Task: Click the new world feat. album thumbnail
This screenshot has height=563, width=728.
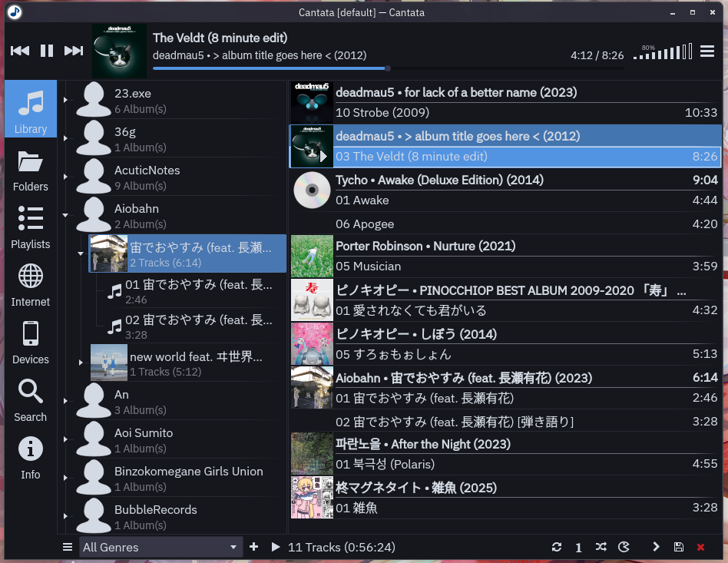Action: pos(108,363)
